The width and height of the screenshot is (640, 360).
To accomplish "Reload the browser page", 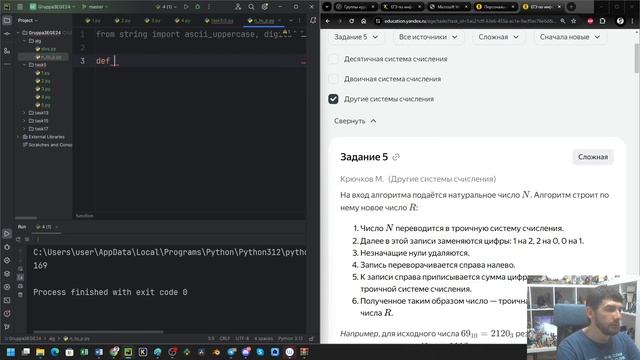I will pos(351,21).
